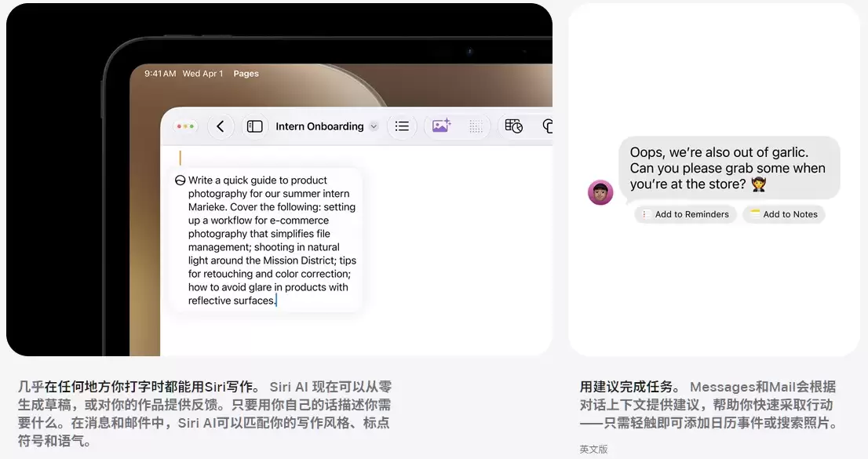The width and height of the screenshot is (868, 459).
Task: Click the window traffic light controls
Action: 185,126
